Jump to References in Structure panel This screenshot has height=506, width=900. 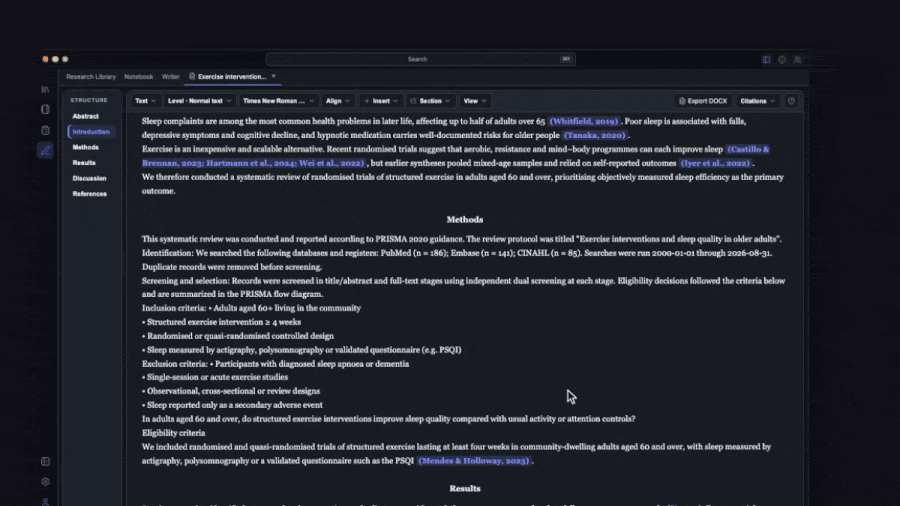pos(90,194)
